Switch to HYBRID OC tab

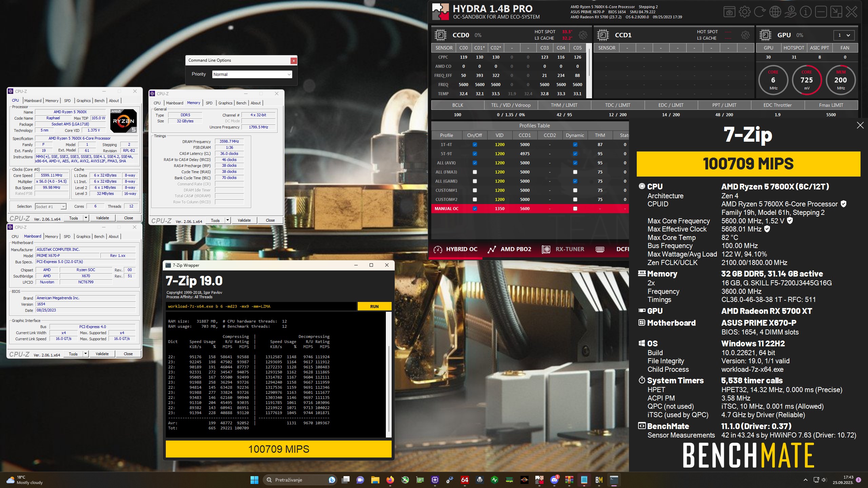(x=455, y=249)
